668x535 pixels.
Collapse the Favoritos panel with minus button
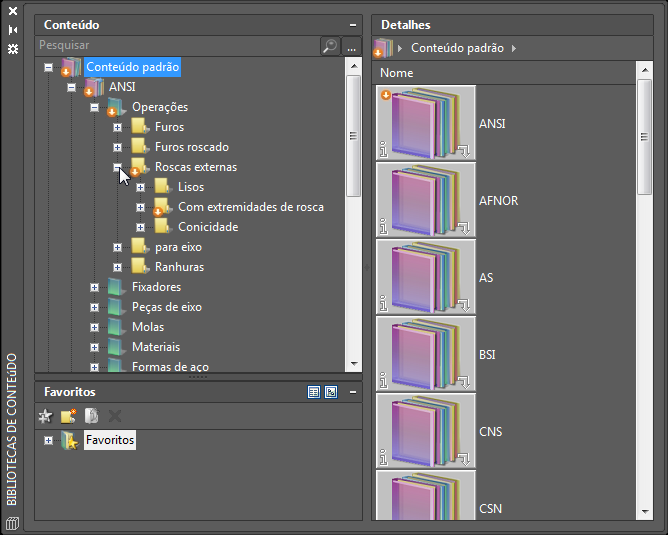353,392
